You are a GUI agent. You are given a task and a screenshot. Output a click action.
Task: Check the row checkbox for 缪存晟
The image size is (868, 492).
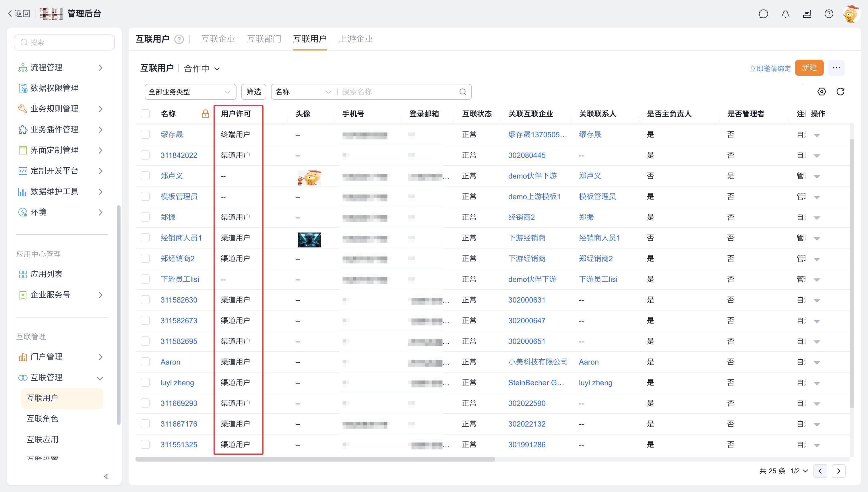[145, 135]
